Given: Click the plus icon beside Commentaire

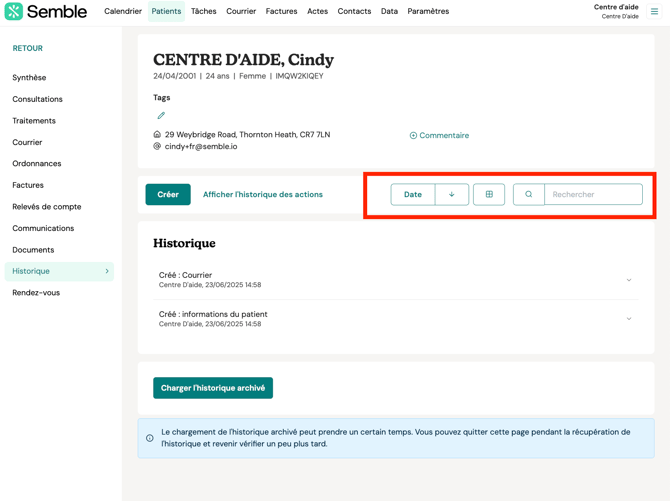Looking at the screenshot, I should [413, 136].
